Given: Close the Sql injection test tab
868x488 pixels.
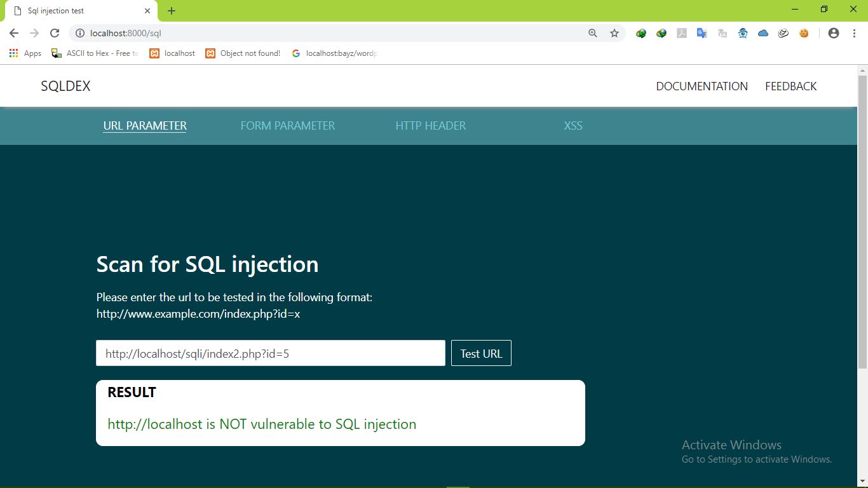Looking at the screenshot, I should pyautogui.click(x=147, y=11).
